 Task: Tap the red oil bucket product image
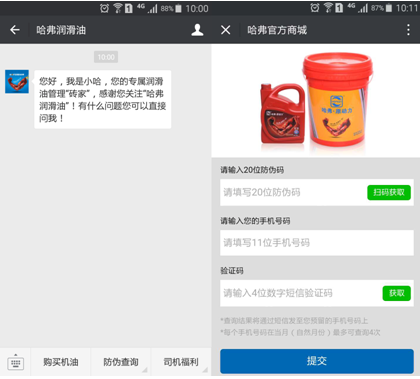pyautogui.click(x=337, y=99)
